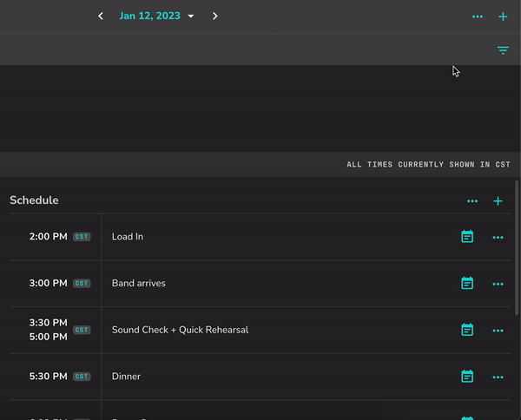Open more options for Sound Check row
Viewport: 521px width, 420px height.
[x=498, y=330]
